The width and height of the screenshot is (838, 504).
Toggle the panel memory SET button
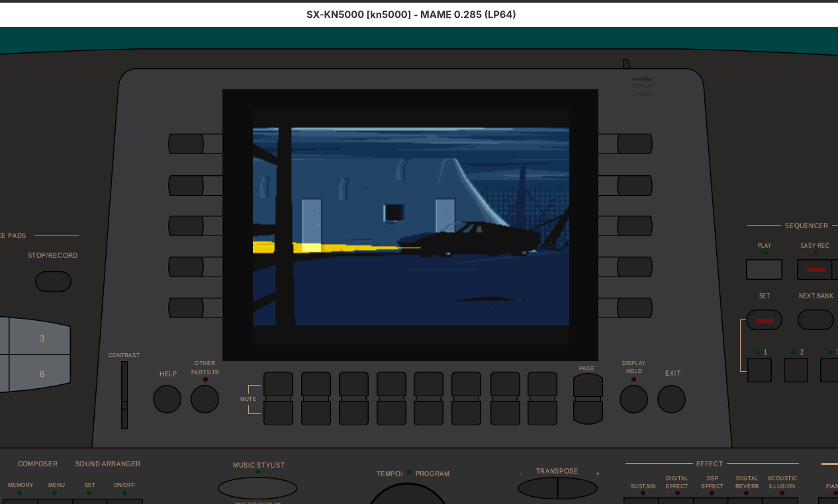pos(764,320)
